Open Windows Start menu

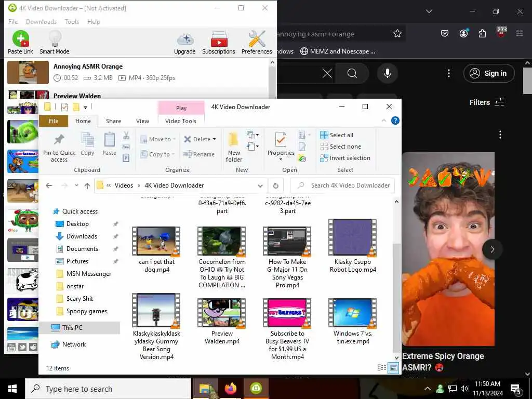(x=12, y=389)
